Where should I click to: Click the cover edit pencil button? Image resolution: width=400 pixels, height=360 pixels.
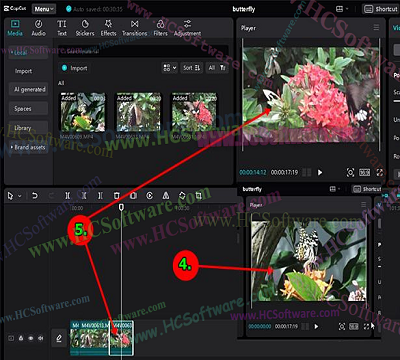(x=59, y=339)
